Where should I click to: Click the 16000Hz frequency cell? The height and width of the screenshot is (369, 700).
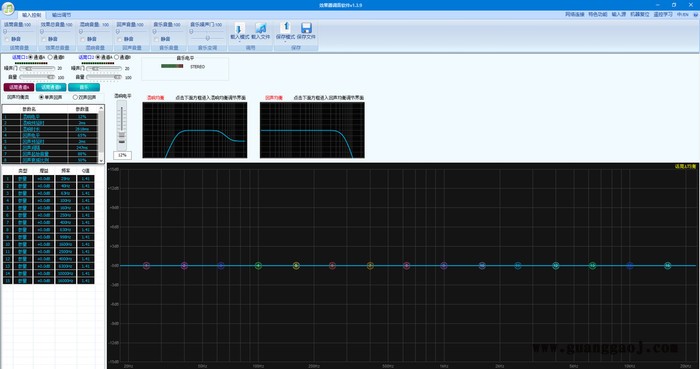66,281
